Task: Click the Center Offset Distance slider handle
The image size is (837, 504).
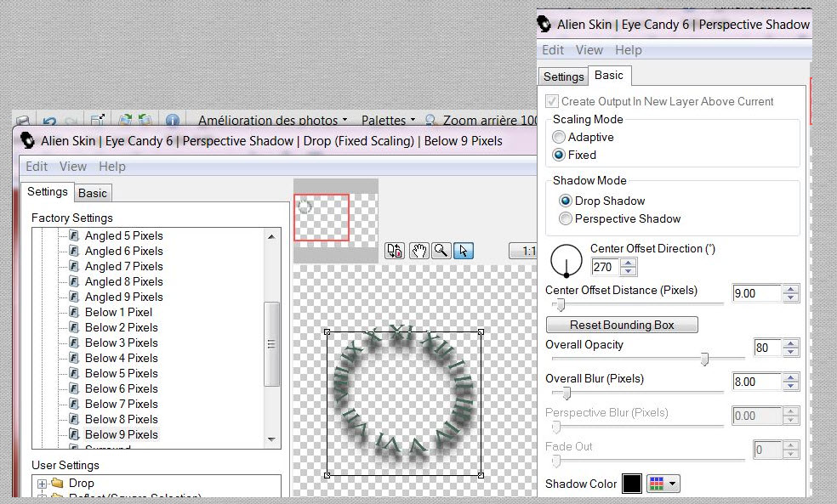Action: coord(561,305)
